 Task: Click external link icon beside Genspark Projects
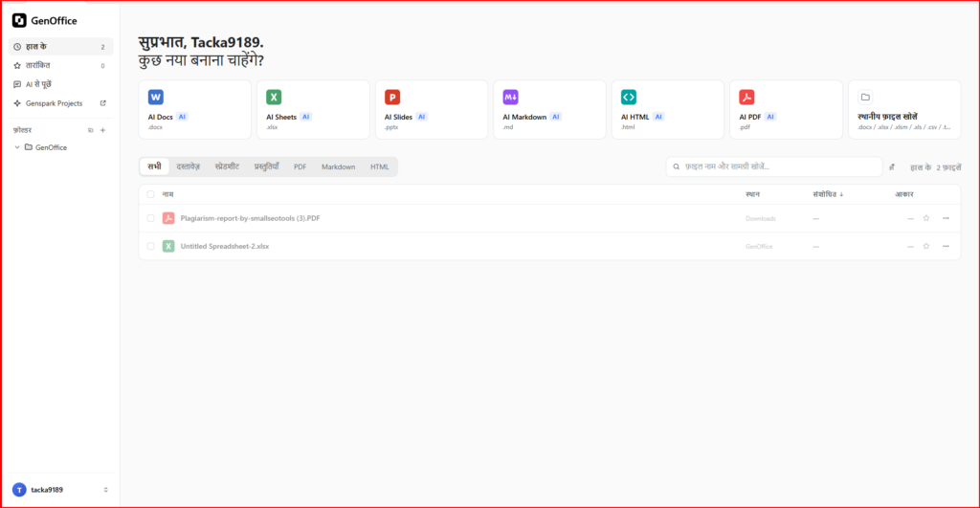103,103
